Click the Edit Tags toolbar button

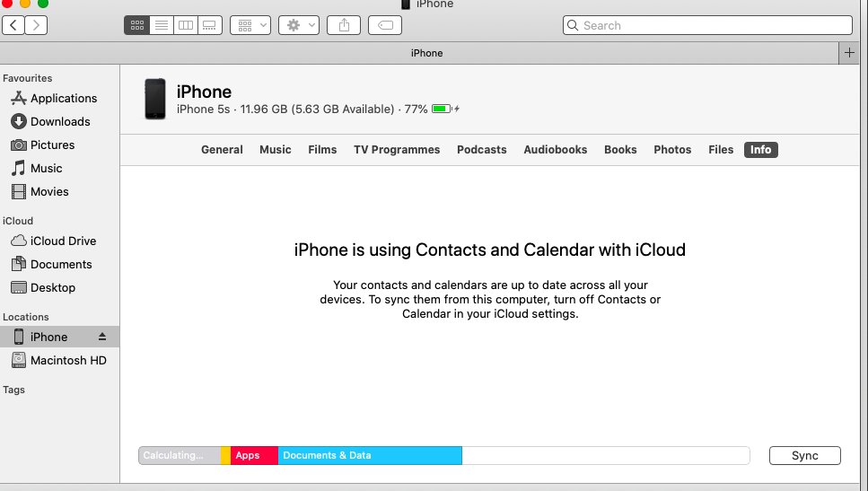click(385, 25)
